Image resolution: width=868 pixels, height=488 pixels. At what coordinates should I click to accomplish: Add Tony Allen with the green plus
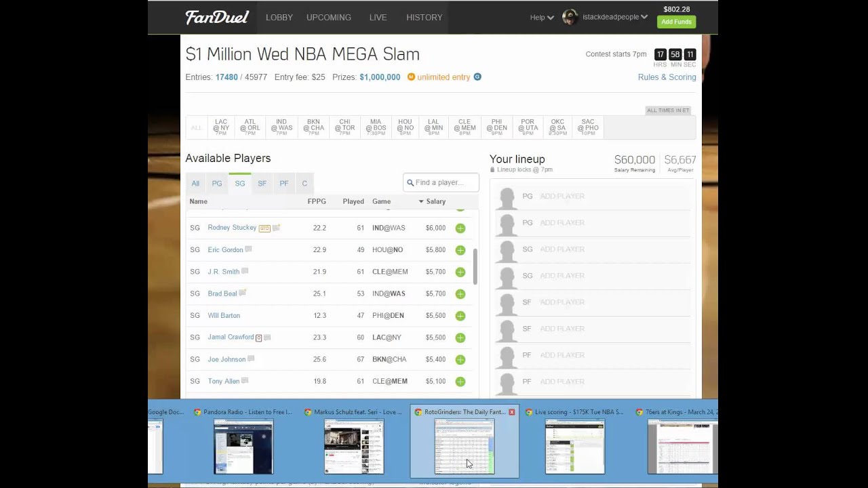click(x=460, y=382)
